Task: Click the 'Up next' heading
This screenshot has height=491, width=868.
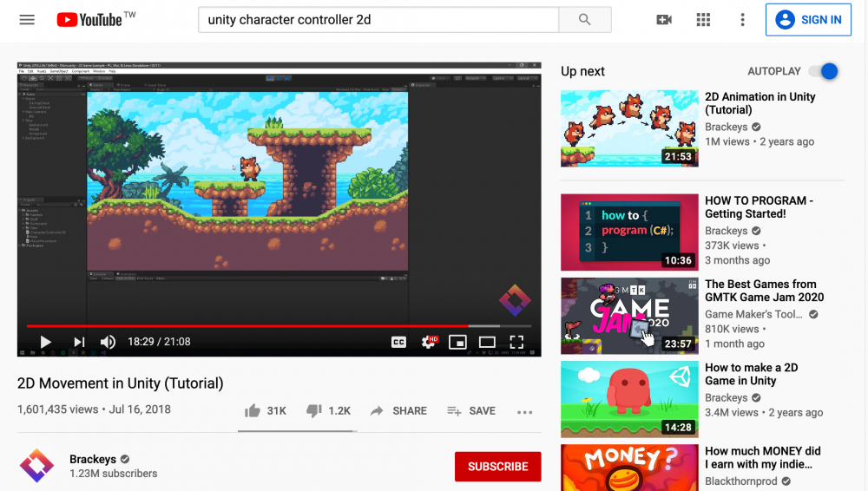Action: point(583,71)
